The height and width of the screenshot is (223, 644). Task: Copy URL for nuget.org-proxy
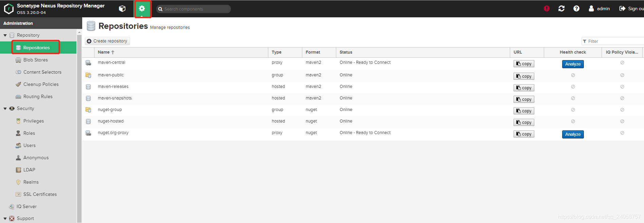(524, 134)
